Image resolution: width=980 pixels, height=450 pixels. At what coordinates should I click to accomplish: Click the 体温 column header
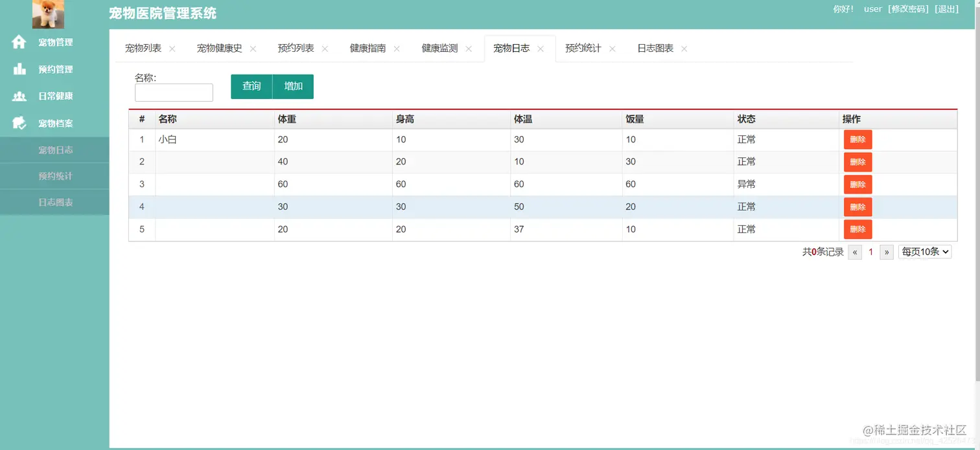(x=566, y=119)
